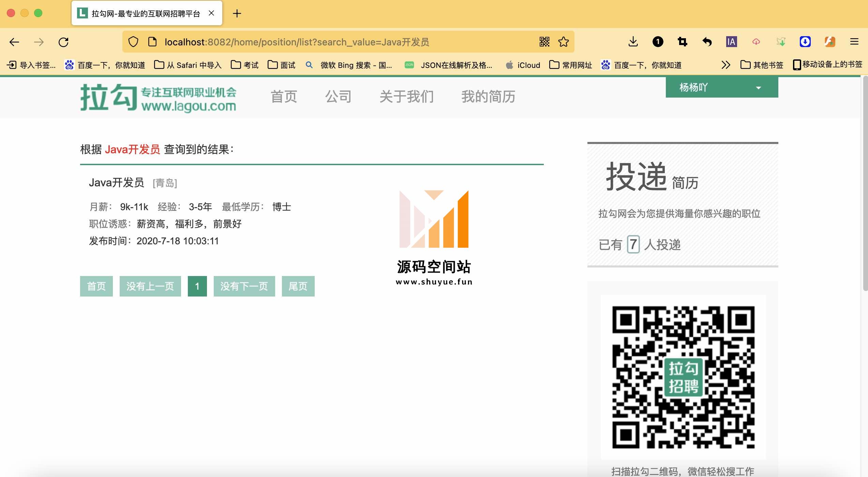Screen dimensions: 868x477
Task: Click the 首页 pagination button
Action: (96, 286)
